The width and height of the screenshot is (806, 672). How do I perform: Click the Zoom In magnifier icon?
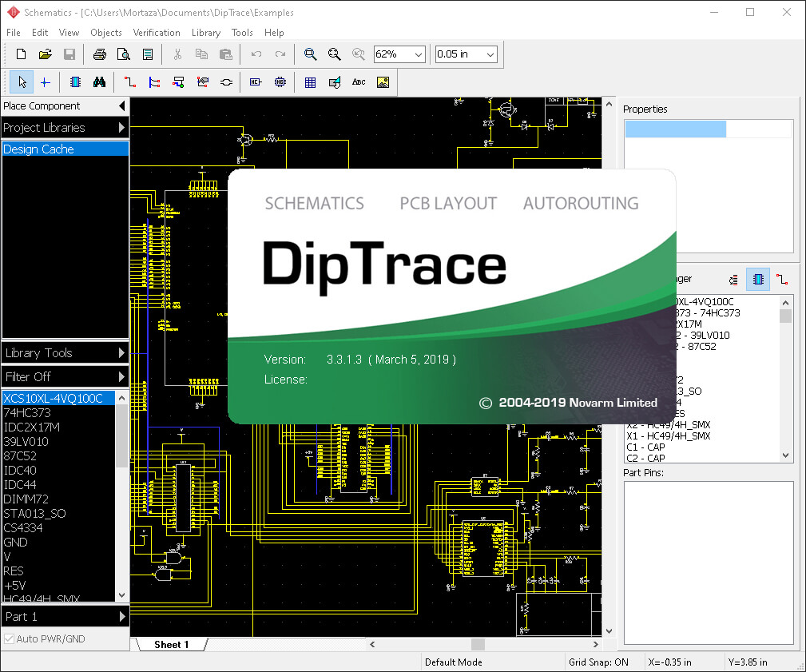tap(310, 54)
